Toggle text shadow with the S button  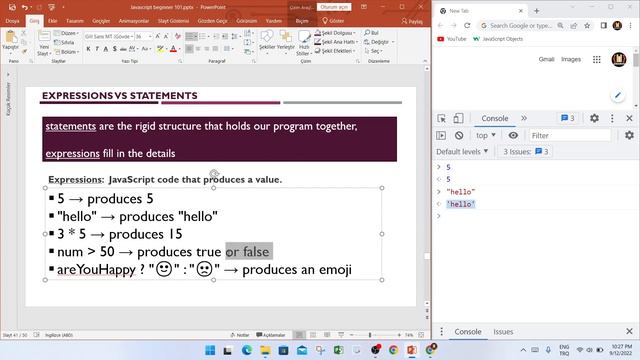115,49
